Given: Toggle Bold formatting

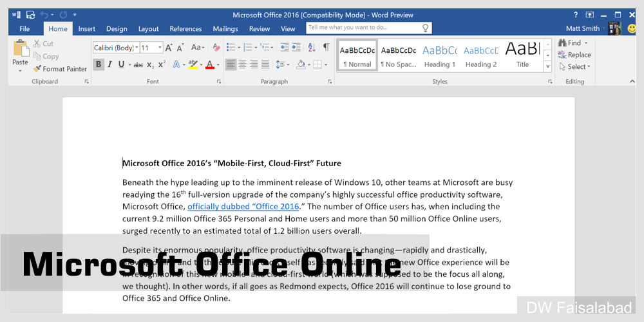Looking at the screenshot, I should click(98, 64).
